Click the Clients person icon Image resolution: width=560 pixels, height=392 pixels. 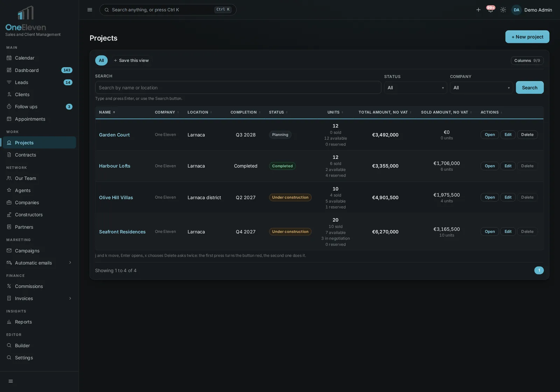9,94
